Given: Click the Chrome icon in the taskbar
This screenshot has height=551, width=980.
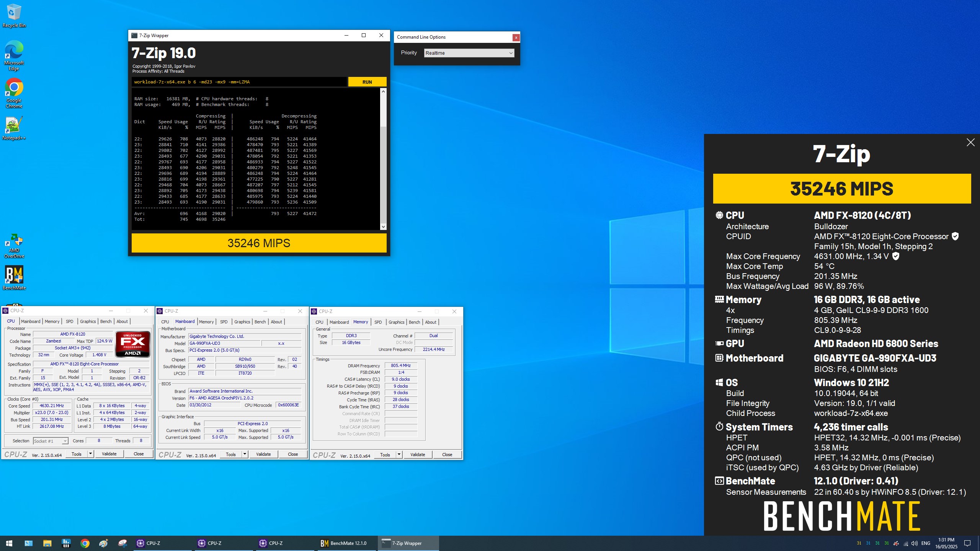Looking at the screenshot, I should click(85, 543).
